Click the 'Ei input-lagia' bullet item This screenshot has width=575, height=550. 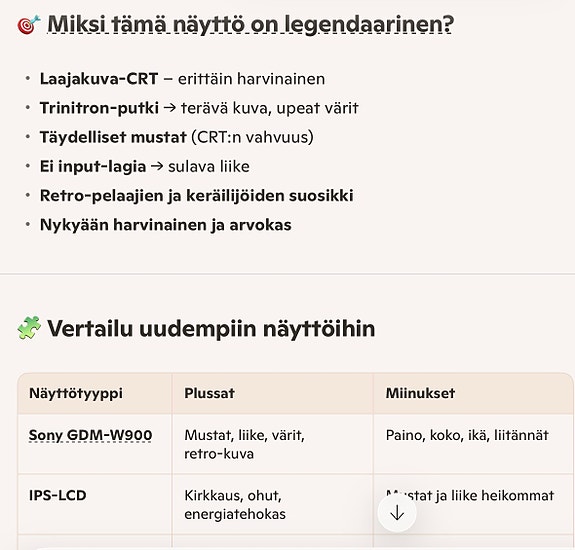point(144,166)
